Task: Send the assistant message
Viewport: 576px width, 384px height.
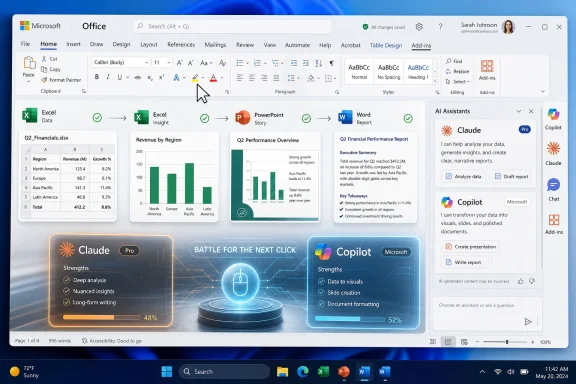Action: point(528,322)
